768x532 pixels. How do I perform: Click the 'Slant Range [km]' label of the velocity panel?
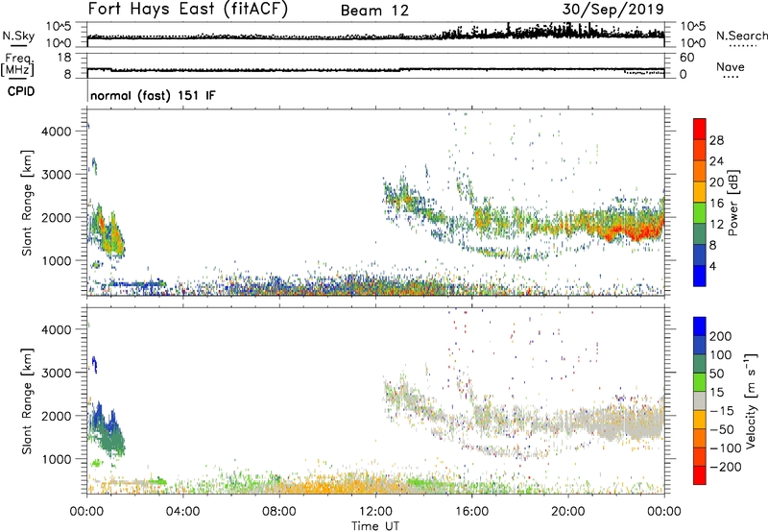click(27, 401)
